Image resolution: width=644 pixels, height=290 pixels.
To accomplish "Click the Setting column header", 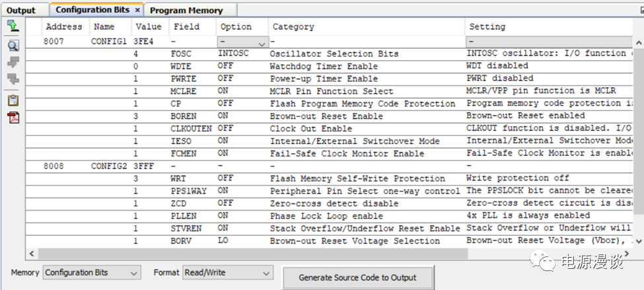I will (487, 27).
